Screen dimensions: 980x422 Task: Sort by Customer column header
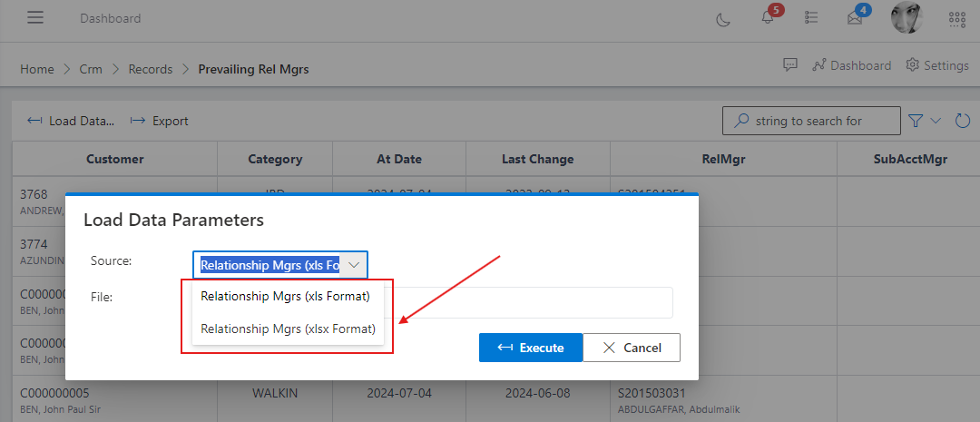click(115, 159)
